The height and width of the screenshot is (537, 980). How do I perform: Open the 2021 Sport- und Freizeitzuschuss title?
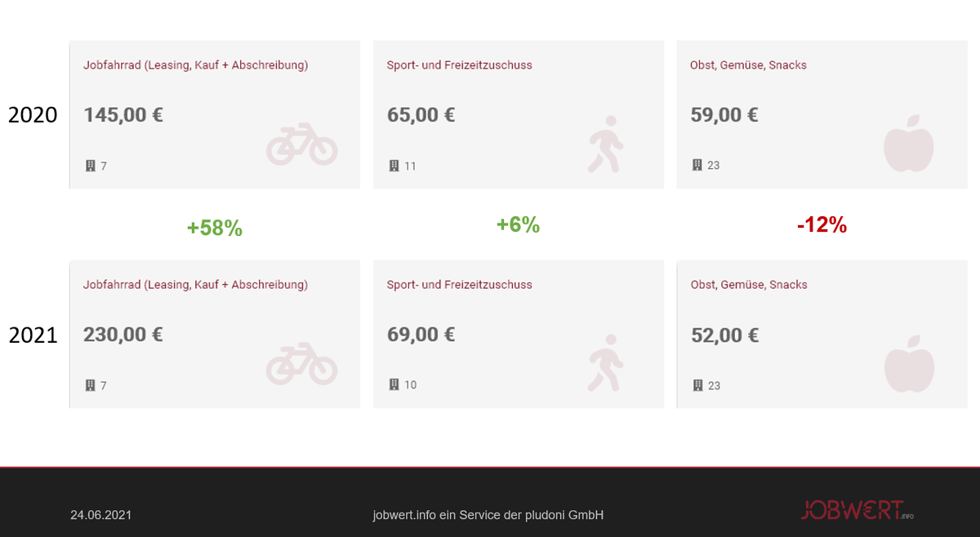[x=459, y=285]
